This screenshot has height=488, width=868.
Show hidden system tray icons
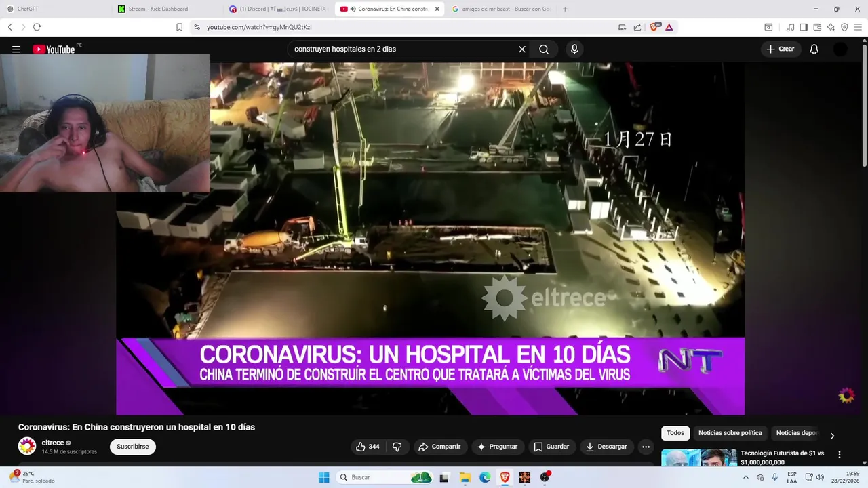tap(747, 477)
